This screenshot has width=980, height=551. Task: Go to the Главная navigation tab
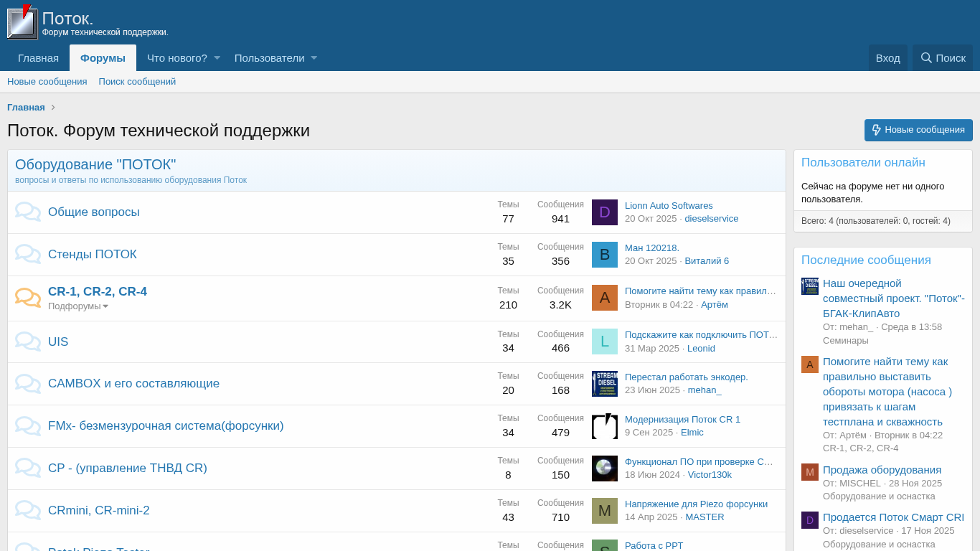39,58
